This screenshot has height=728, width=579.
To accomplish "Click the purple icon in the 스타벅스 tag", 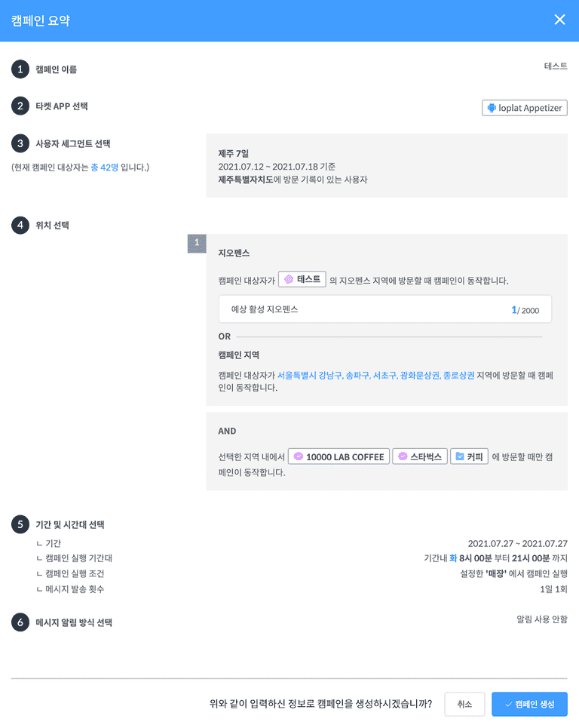I will click(x=403, y=456).
